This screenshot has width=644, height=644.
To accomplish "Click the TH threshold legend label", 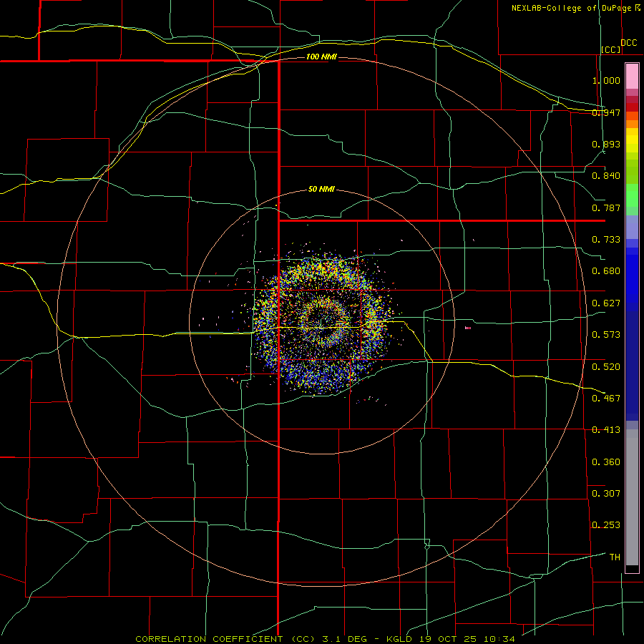I will click(615, 557).
